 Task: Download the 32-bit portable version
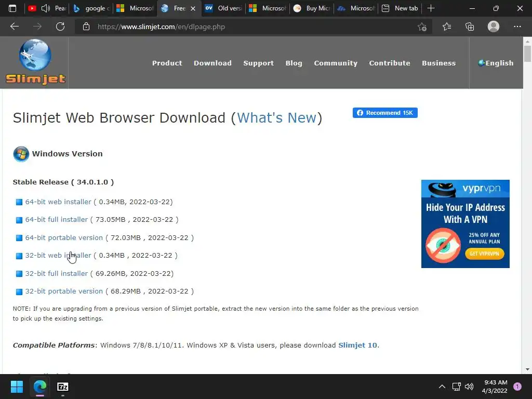tap(64, 291)
